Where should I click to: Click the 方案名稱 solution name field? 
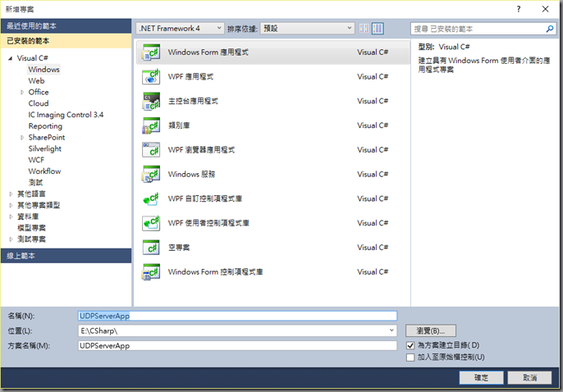click(x=237, y=346)
